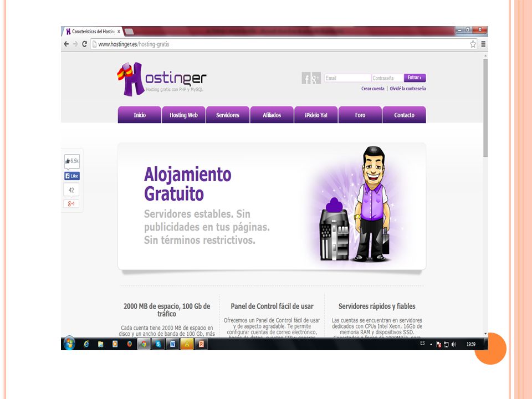This screenshot has width=532, height=399.
Task: Click the browser forward arrow
Action: pos(75,44)
